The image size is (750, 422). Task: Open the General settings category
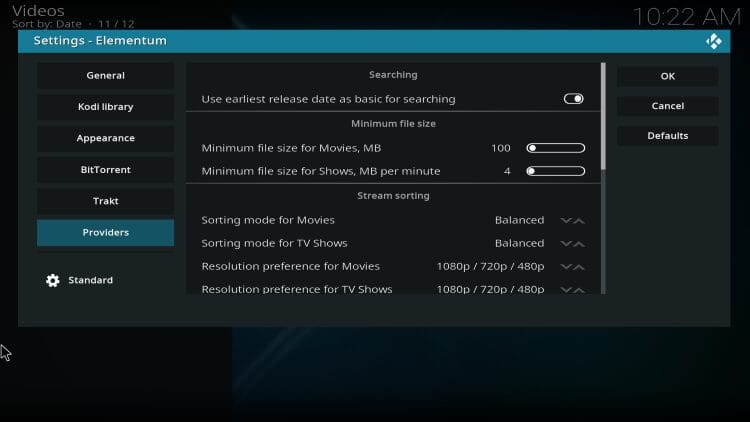[105, 76]
